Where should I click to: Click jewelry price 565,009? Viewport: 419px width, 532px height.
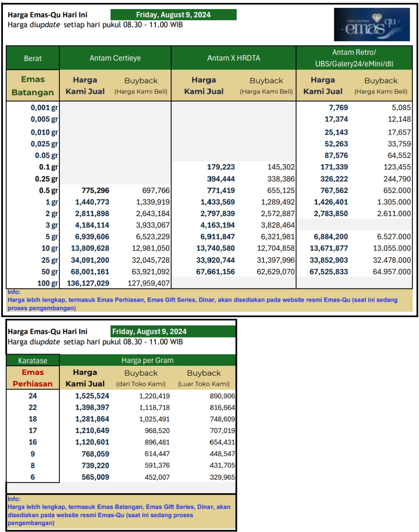click(95, 477)
